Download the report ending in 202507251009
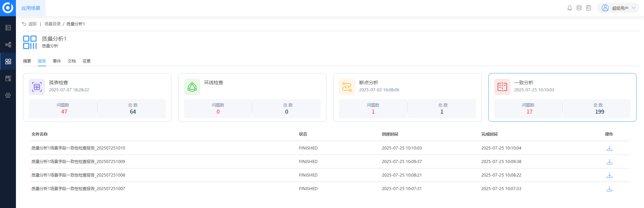644x208 pixels. (x=609, y=162)
